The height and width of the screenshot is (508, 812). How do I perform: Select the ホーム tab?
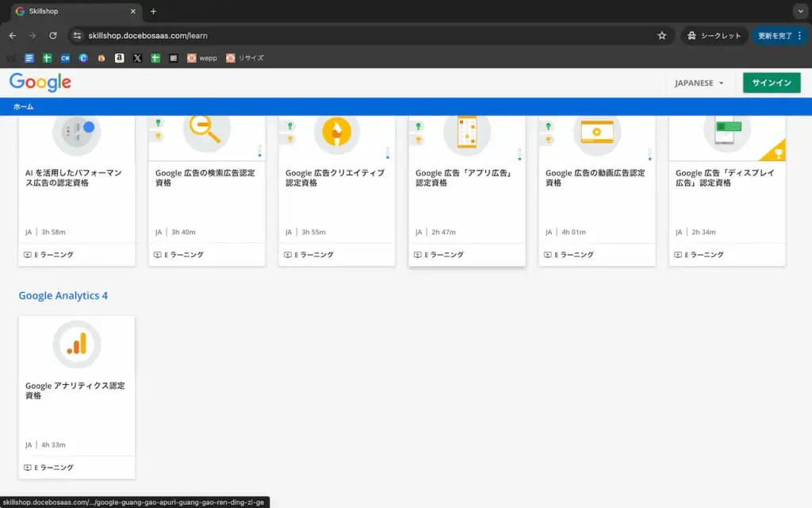(x=23, y=107)
